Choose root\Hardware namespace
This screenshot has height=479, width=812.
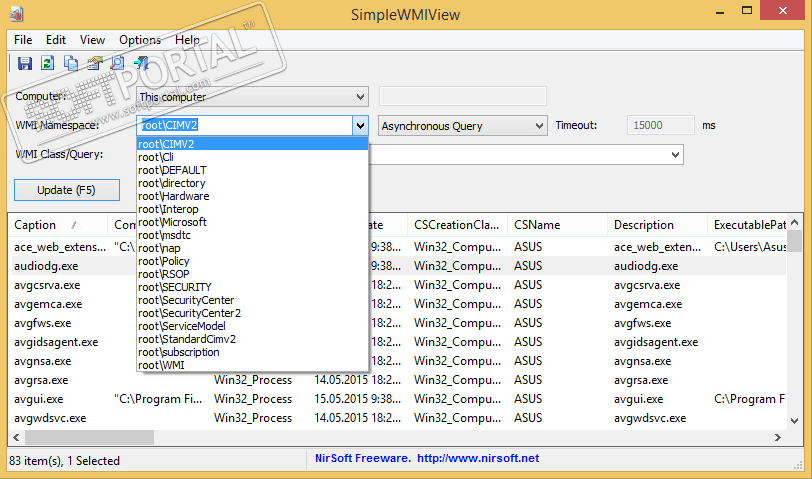pos(252,196)
